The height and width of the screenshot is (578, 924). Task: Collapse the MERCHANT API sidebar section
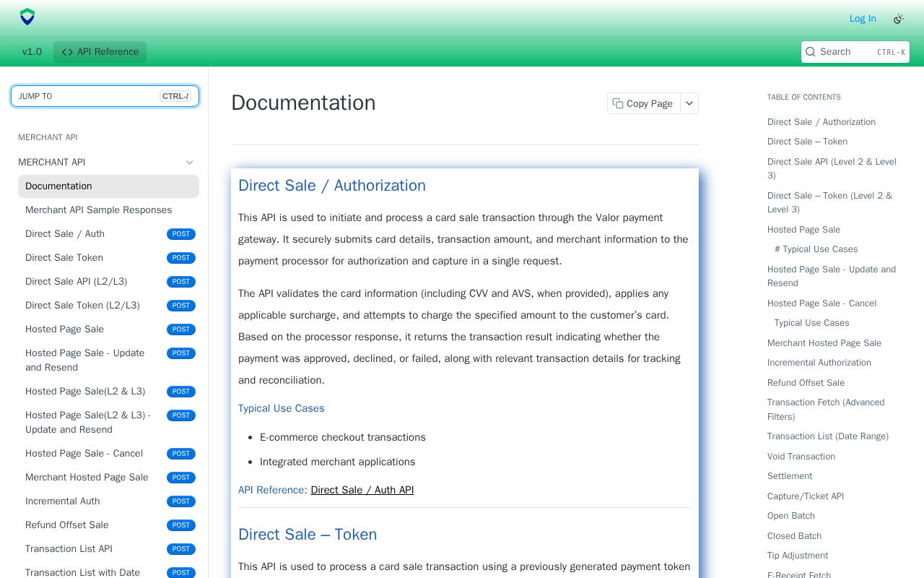click(x=190, y=163)
